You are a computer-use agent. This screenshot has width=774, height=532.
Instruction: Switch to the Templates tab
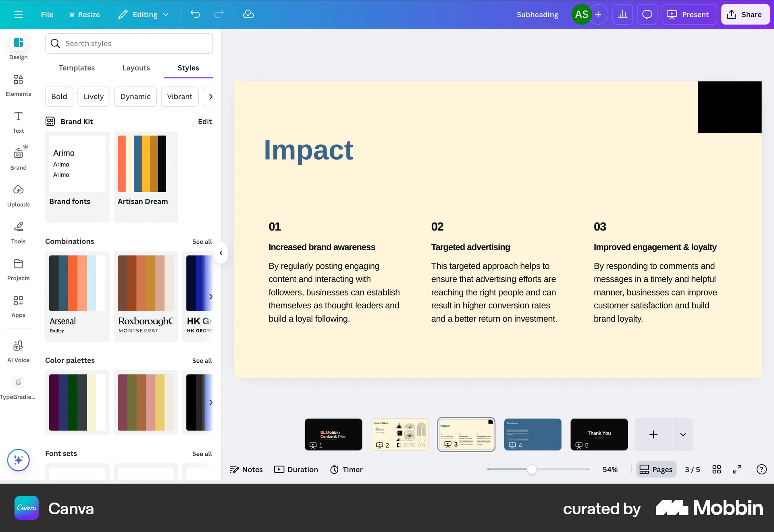[x=77, y=68]
